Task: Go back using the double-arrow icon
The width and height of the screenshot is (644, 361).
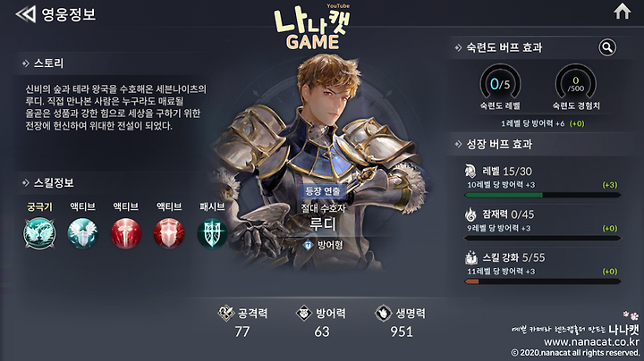Action: [26, 14]
